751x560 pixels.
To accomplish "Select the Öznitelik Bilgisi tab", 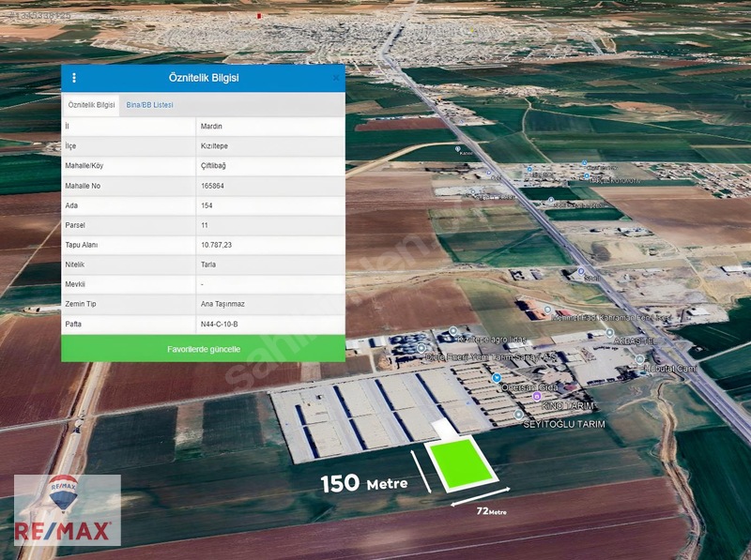I will click(x=91, y=105).
